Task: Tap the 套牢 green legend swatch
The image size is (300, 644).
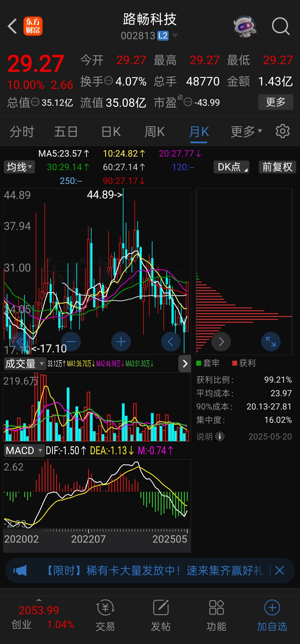Action: (x=199, y=363)
